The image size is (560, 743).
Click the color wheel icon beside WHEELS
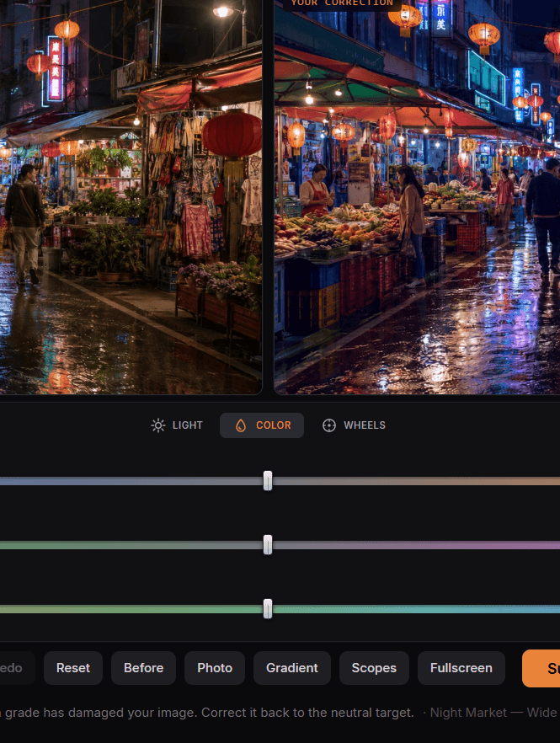[329, 425]
